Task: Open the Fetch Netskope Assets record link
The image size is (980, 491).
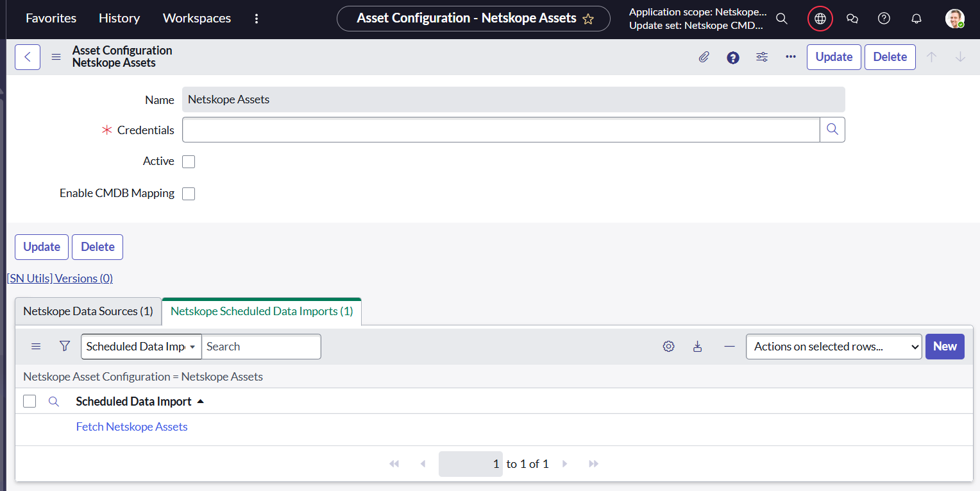Action: (x=132, y=427)
